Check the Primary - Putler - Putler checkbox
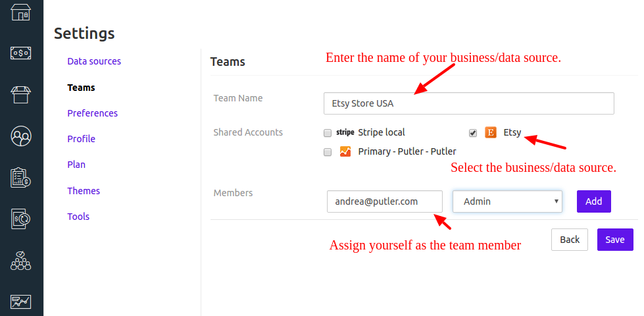The image size is (644, 316). click(328, 152)
